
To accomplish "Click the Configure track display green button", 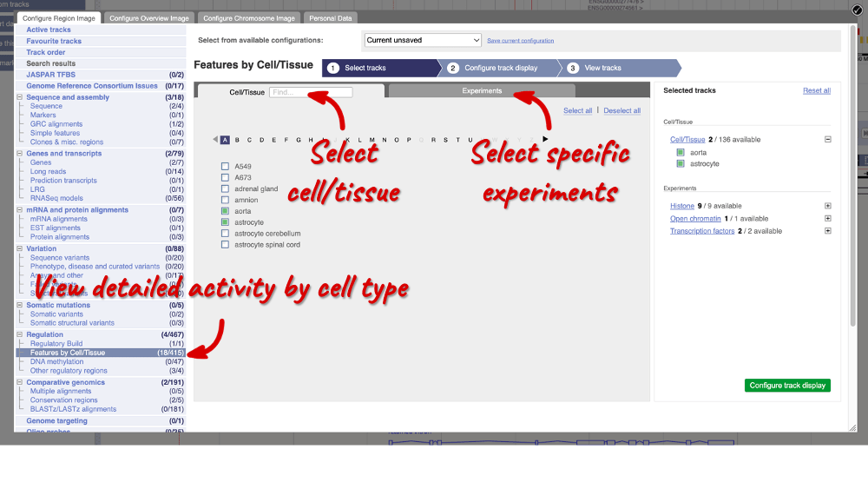I will point(787,386).
